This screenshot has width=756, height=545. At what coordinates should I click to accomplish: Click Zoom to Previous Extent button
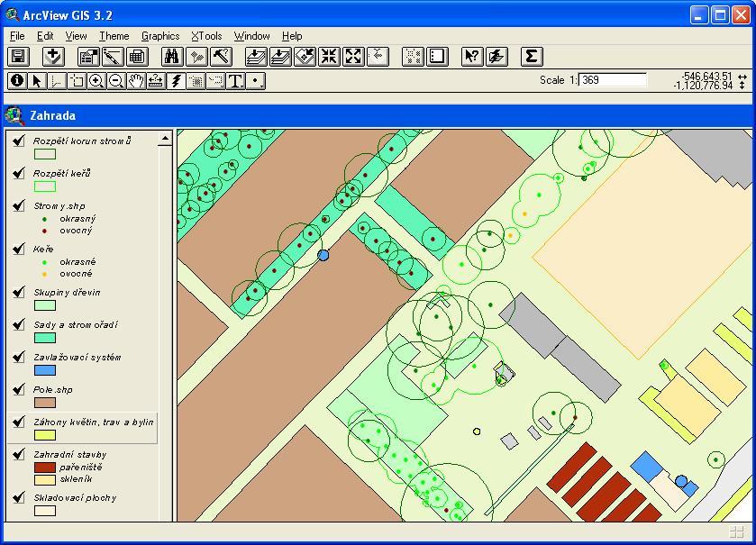tap(378, 57)
